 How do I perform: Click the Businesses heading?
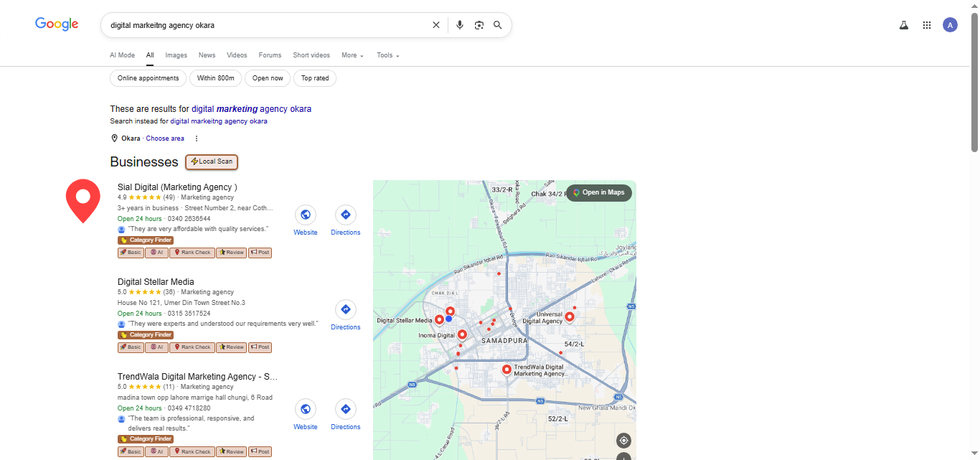click(x=144, y=162)
